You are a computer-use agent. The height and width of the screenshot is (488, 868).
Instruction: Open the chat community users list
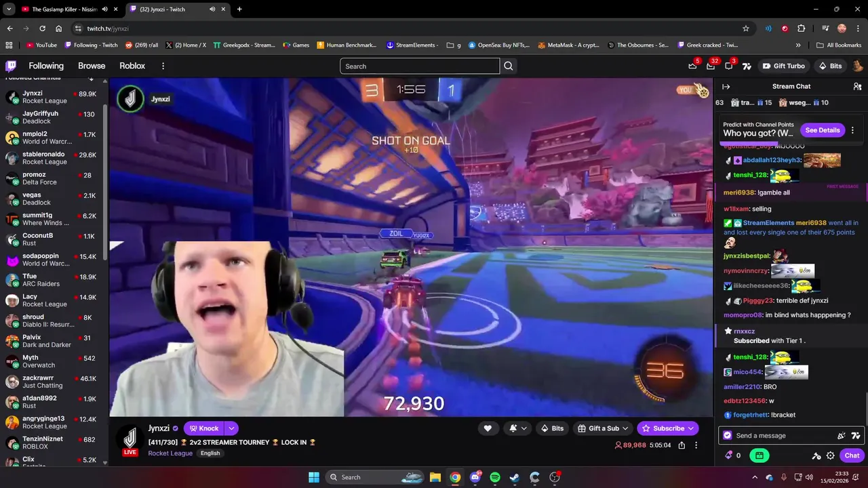(x=857, y=87)
